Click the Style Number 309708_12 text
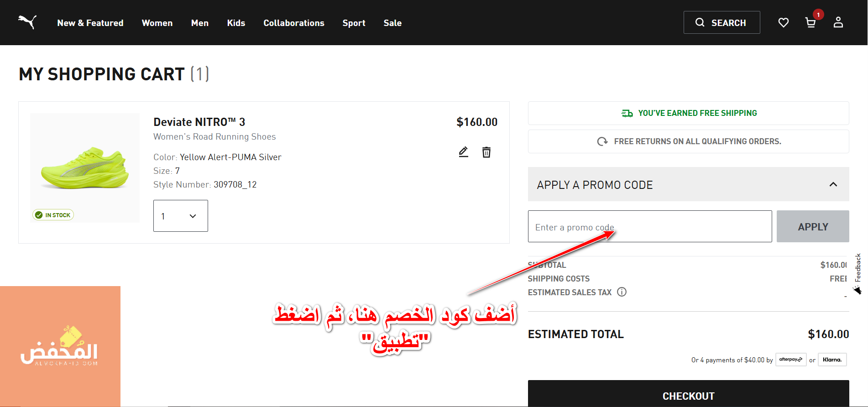This screenshot has height=407, width=868. [205, 184]
